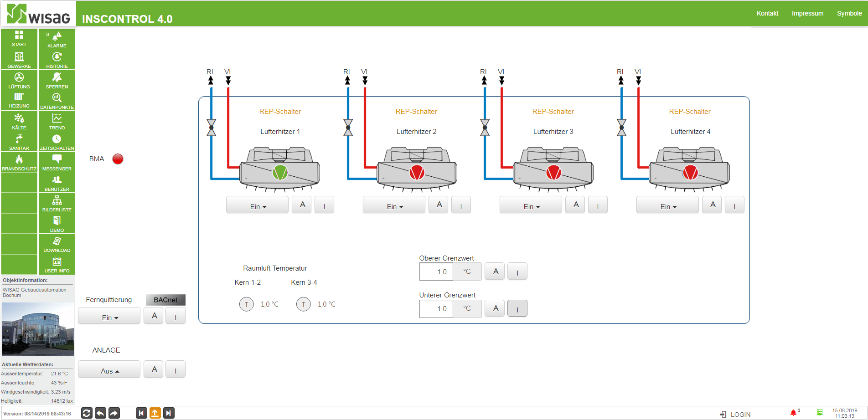The height and width of the screenshot is (420, 868).
Task: Click Kern 1-2 temperature sensor symbol
Action: (247, 304)
